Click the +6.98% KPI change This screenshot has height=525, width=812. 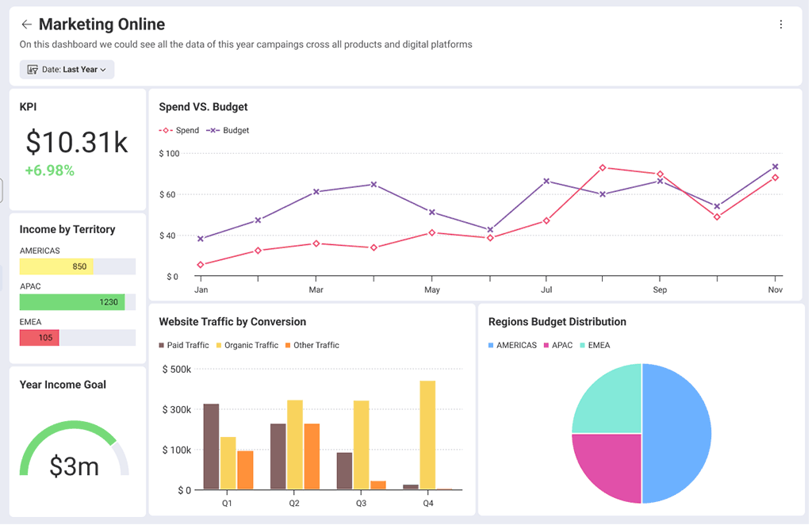tap(50, 171)
